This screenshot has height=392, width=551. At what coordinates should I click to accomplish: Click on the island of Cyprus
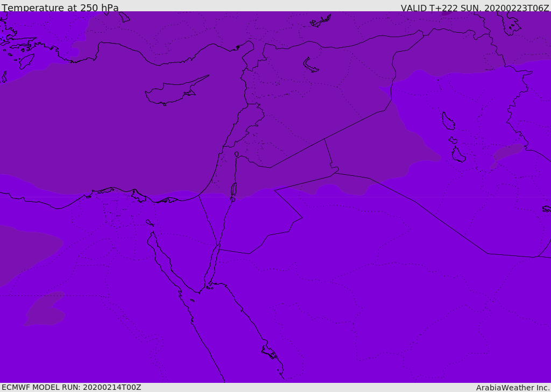tap(172, 92)
